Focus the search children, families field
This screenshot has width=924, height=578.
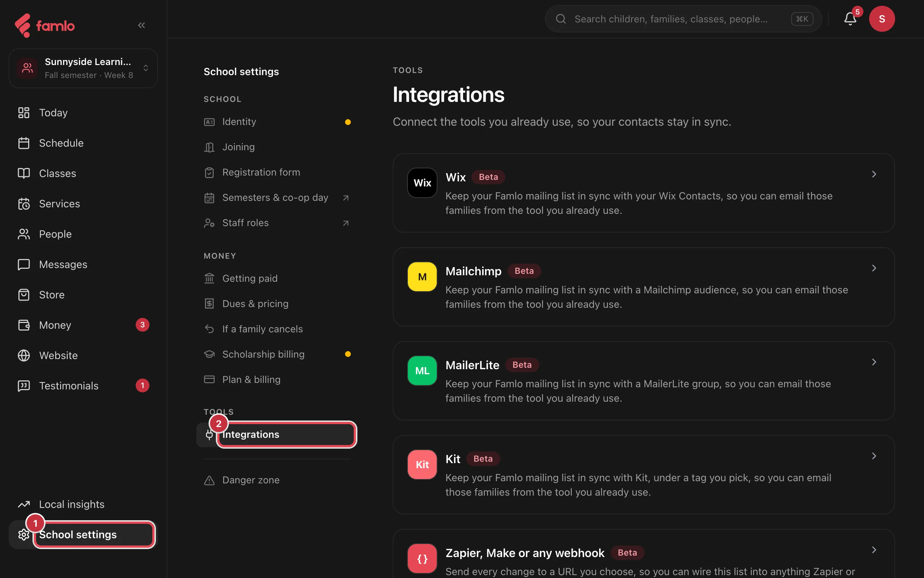683,19
